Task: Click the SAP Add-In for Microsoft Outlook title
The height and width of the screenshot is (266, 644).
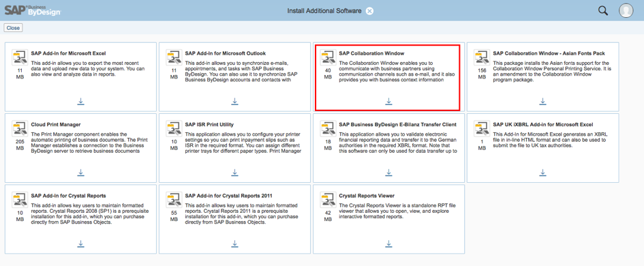Action: click(226, 53)
